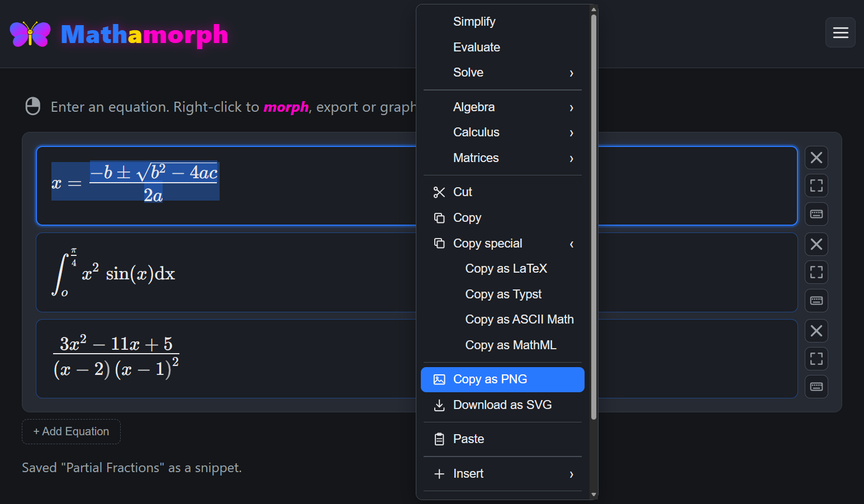Delete the quadratic formula equation row
Screen dimensions: 864x504
(816, 158)
